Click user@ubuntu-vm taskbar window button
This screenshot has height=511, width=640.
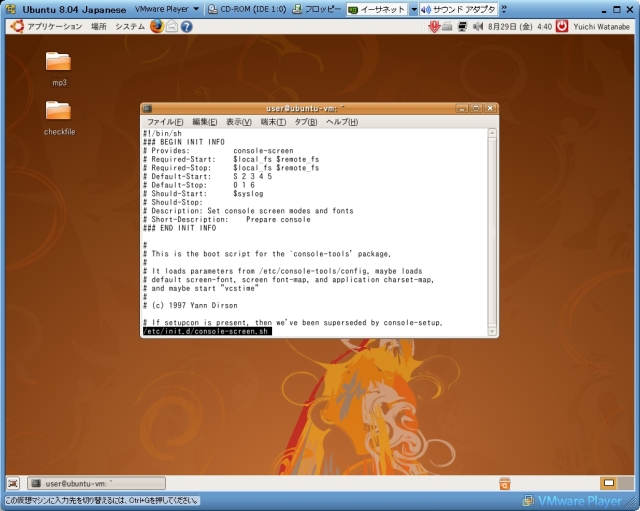[x=96, y=484]
